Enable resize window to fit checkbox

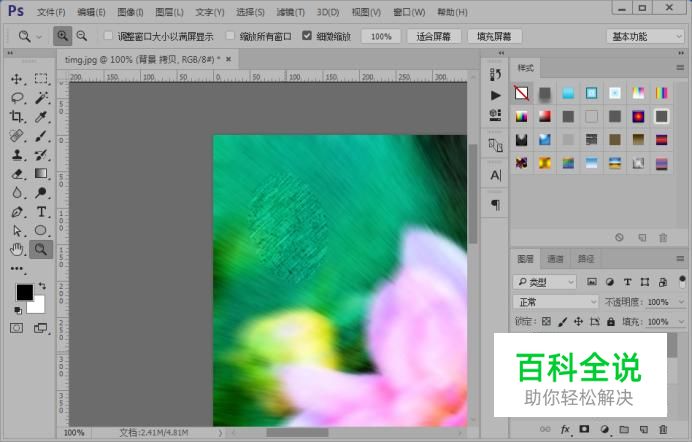pos(108,36)
